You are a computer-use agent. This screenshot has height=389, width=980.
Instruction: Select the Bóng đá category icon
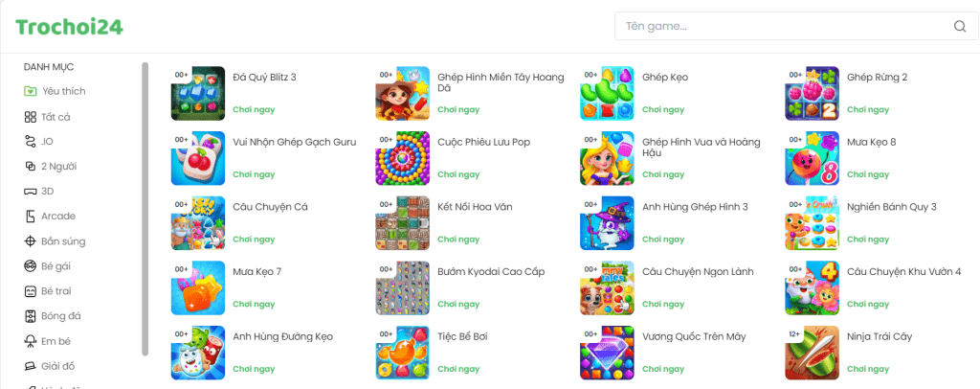pyautogui.click(x=30, y=316)
